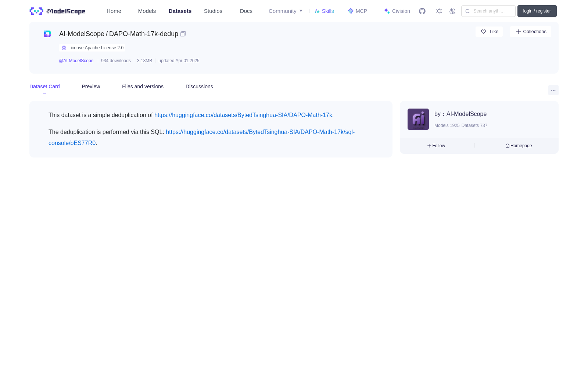Switch to Files and versions tab

(143, 86)
